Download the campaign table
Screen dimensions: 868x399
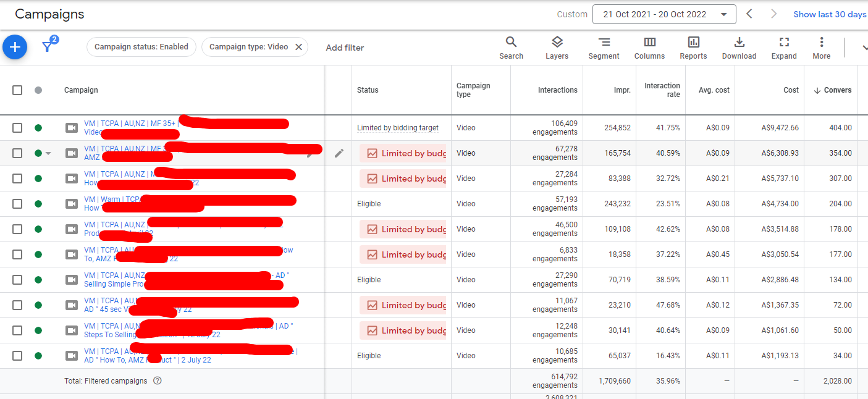tap(739, 48)
